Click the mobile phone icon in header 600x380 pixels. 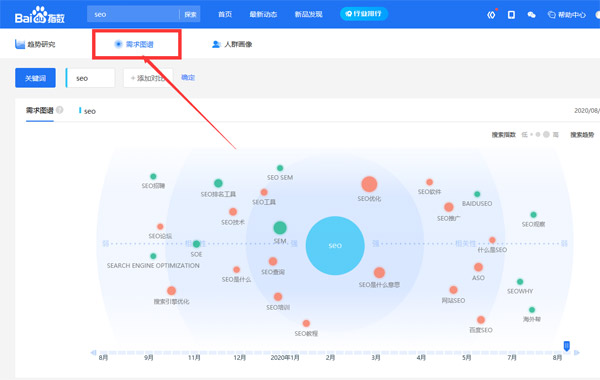coord(511,15)
